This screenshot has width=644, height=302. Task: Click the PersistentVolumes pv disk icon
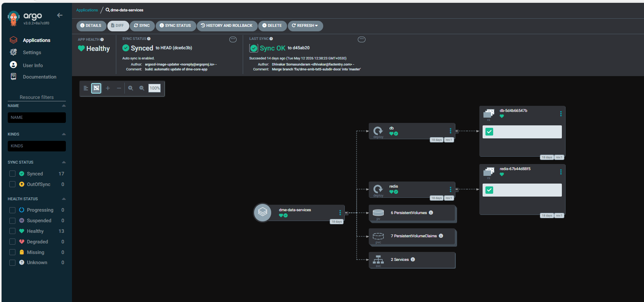378,212
